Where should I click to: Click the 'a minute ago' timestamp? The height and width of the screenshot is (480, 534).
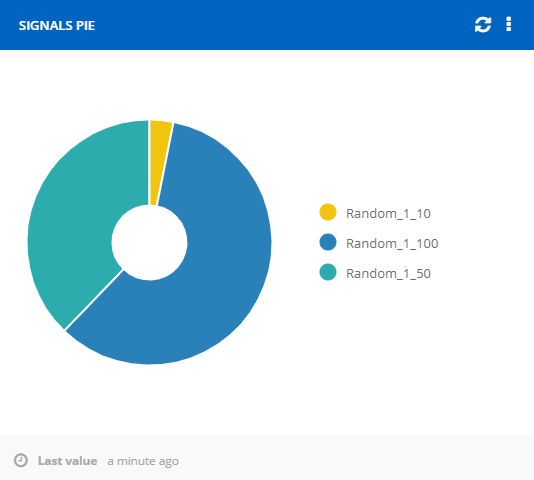[143, 461]
